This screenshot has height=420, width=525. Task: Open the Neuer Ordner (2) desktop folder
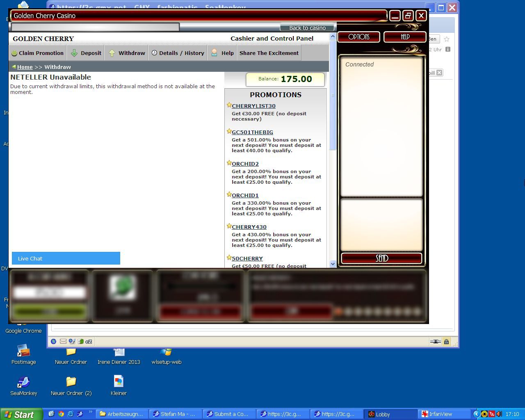click(x=71, y=386)
